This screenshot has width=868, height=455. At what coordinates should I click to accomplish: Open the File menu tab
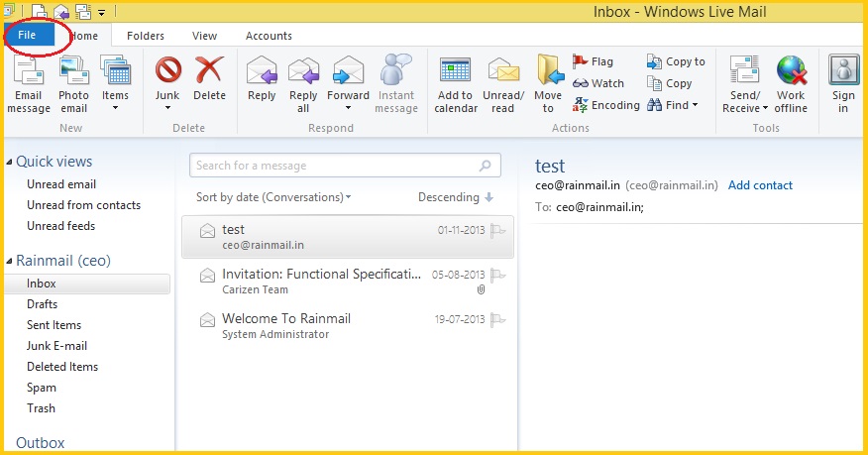28,36
